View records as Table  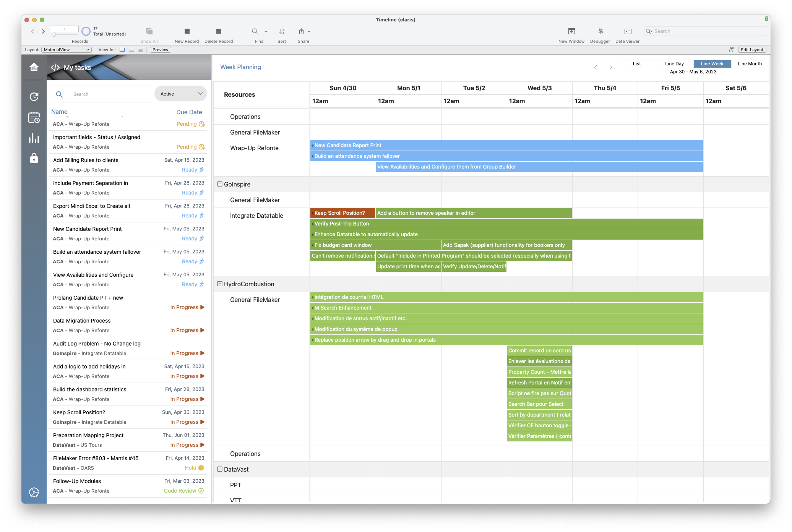tap(140, 50)
